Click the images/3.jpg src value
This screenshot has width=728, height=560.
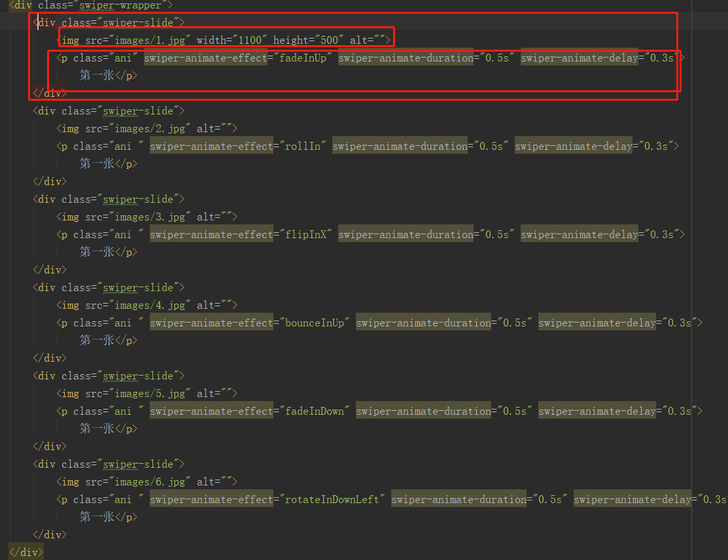click(x=150, y=217)
